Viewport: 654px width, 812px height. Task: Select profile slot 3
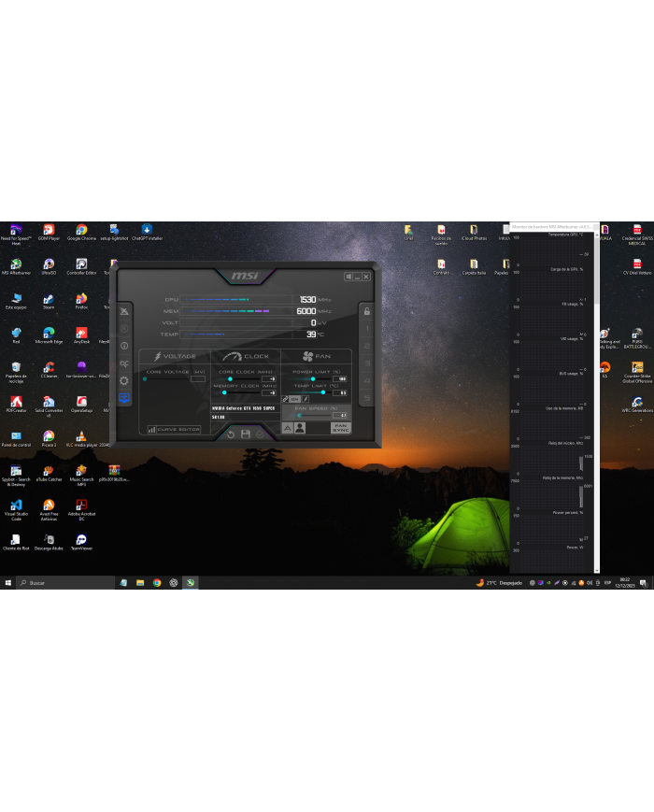pyautogui.click(x=367, y=363)
